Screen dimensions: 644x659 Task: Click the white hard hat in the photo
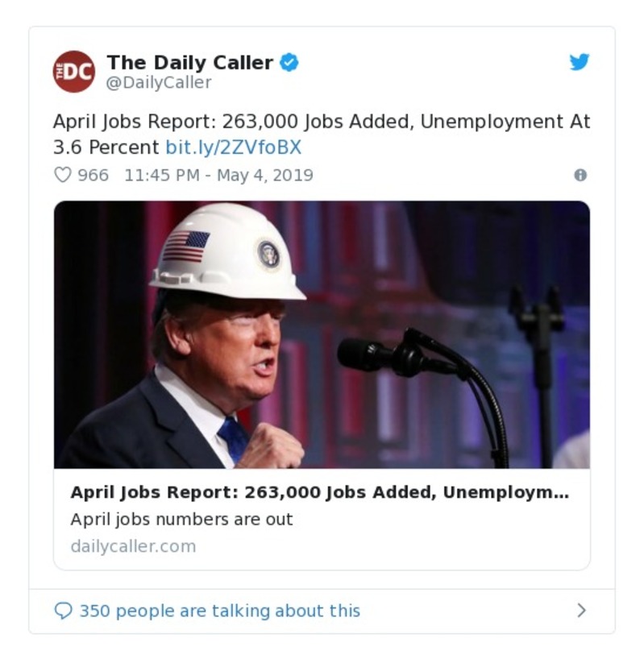pyautogui.click(x=227, y=250)
